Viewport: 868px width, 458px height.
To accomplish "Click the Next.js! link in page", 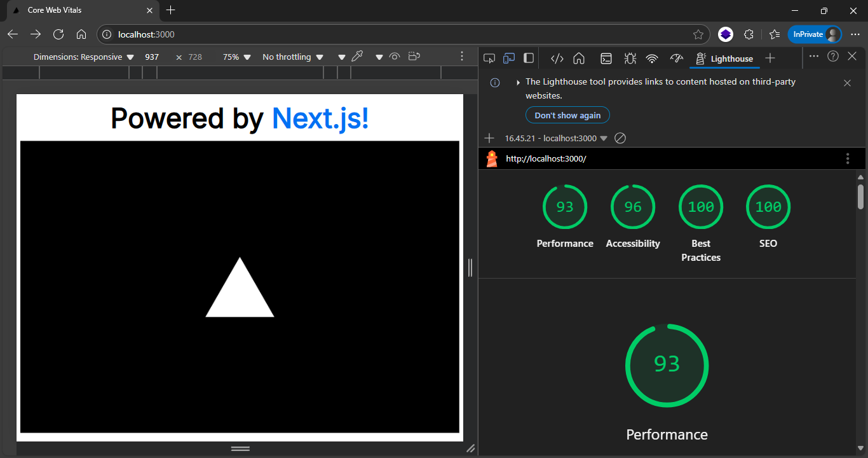I will (320, 119).
